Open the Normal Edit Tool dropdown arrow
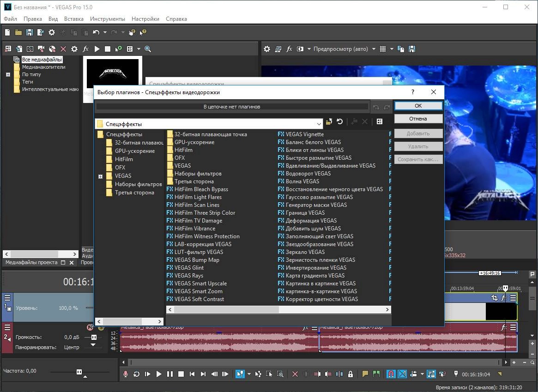This screenshot has width=538, height=392. click(249, 374)
